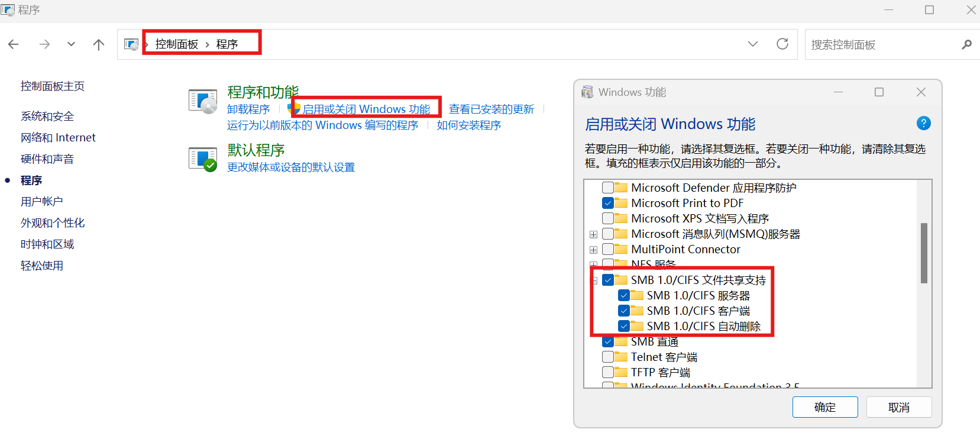Check TFTP 客户端 checkbox
Viewport: 980px width, 439px height.
(x=607, y=373)
